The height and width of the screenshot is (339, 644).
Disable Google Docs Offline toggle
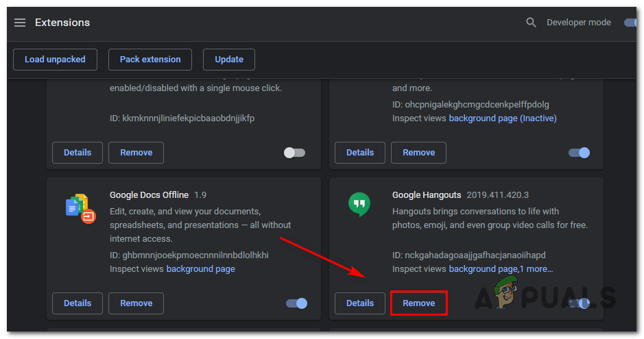(x=296, y=303)
